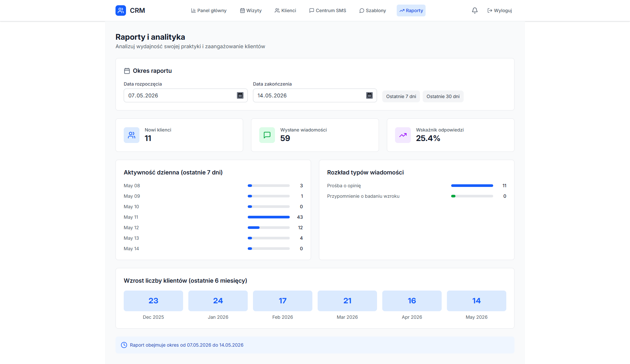Click the Aktywność dzienna section heading
Viewport: 630px width, 364px height.
(173, 172)
